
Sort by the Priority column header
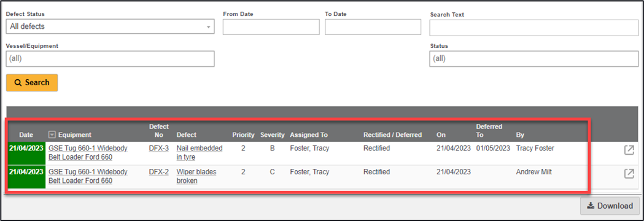(x=244, y=134)
